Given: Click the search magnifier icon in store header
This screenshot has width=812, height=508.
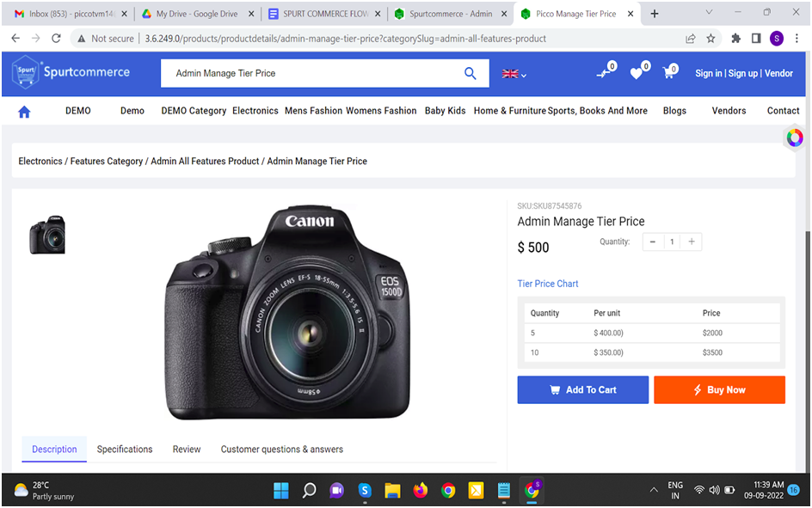Looking at the screenshot, I should pos(470,73).
